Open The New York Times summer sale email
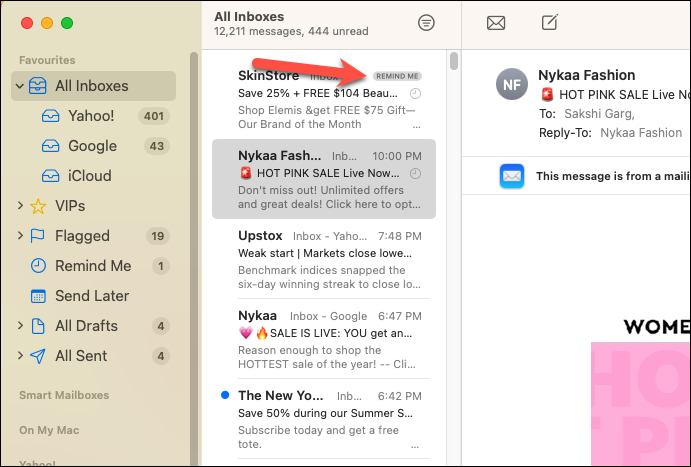 pyautogui.click(x=324, y=419)
